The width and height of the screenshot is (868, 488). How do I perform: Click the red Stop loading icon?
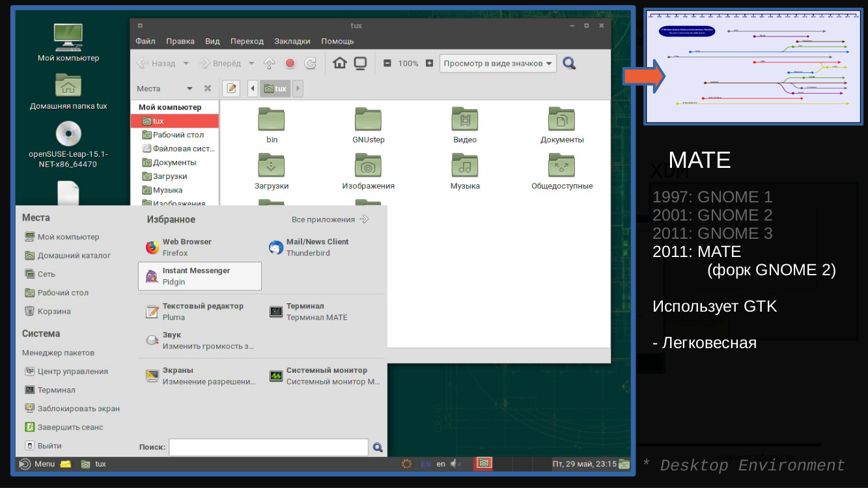tap(290, 64)
